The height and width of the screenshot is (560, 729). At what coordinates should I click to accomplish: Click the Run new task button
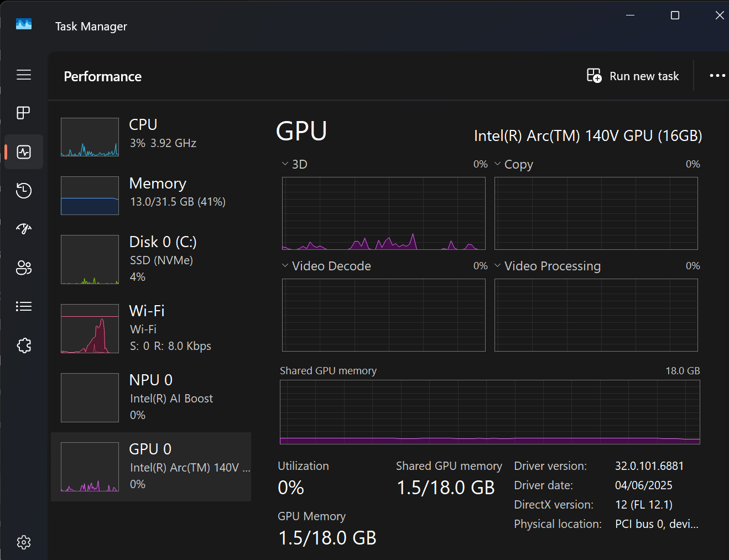pyautogui.click(x=633, y=76)
